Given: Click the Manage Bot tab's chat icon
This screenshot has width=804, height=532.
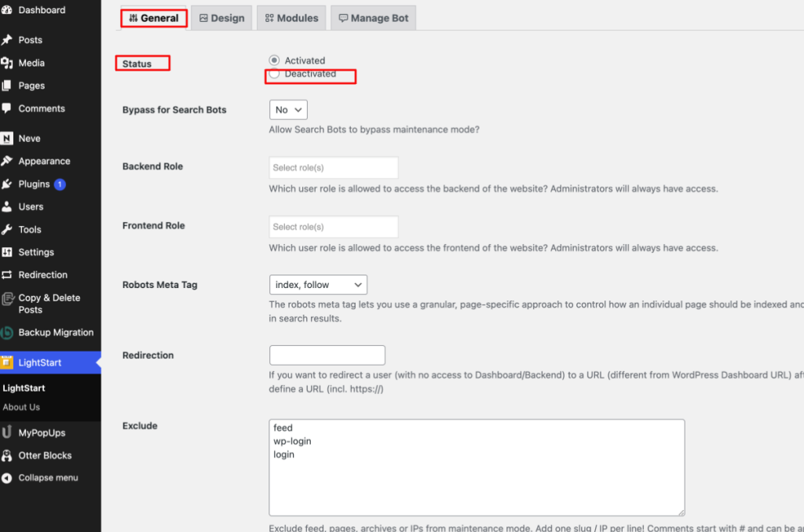Looking at the screenshot, I should pos(344,18).
